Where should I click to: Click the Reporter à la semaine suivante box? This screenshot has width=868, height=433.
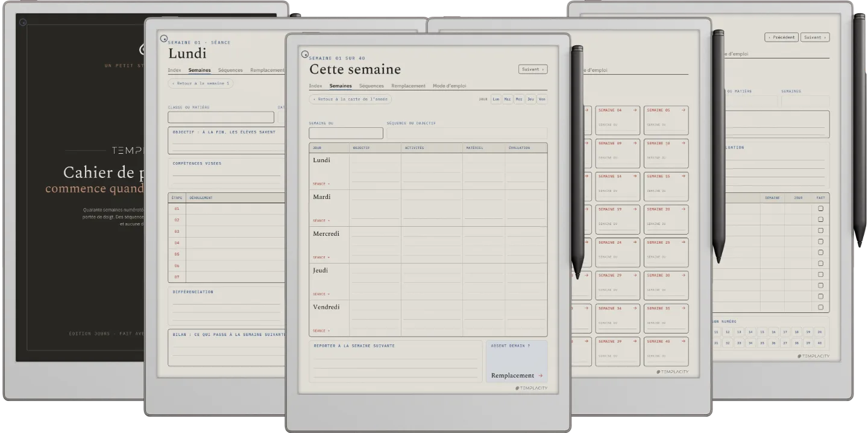396,361
